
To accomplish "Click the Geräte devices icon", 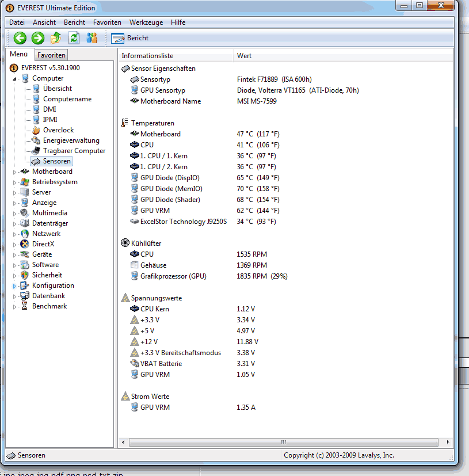I will (25, 254).
